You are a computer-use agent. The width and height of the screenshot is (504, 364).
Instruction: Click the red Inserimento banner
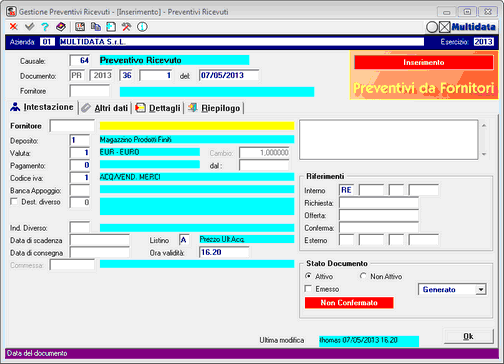(x=424, y=62)
